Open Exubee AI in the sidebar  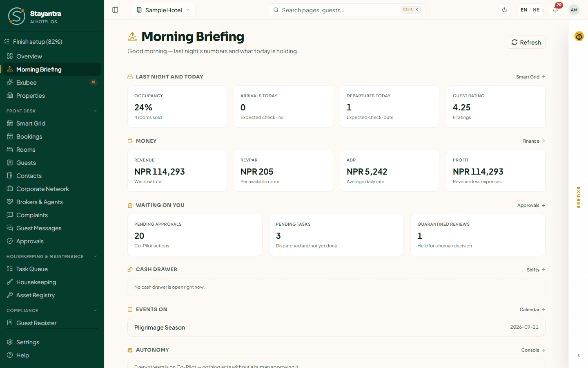[x=52, y=83]
